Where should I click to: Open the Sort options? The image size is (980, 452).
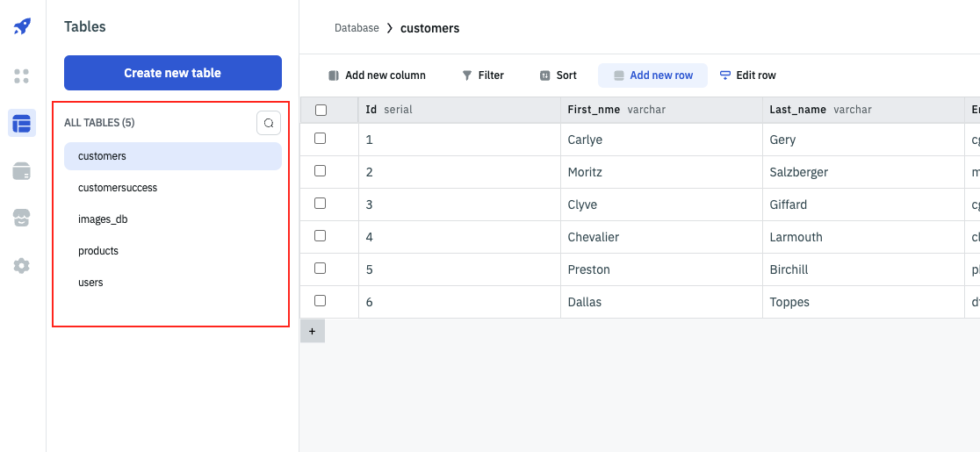point(558,75)
